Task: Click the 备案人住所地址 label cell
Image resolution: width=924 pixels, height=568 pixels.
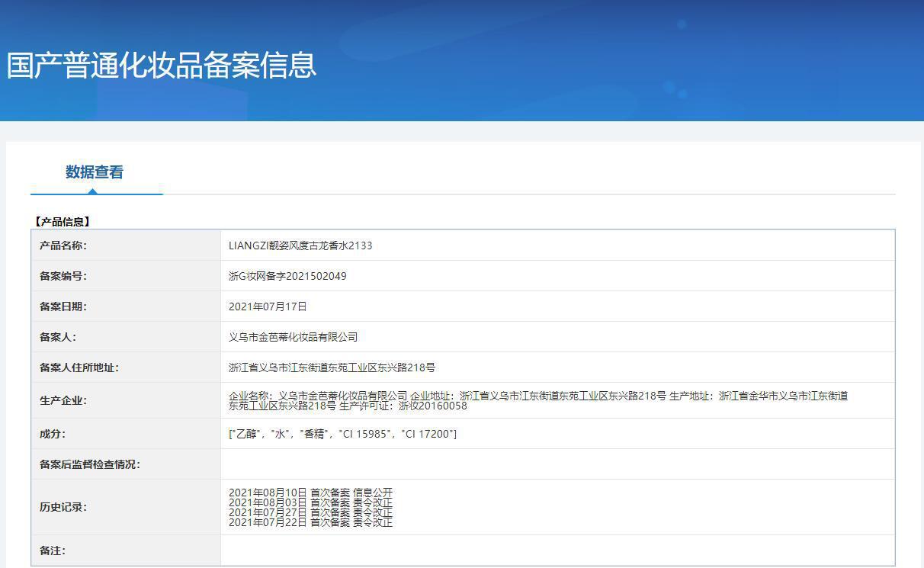Action: (x=126, y=367)
